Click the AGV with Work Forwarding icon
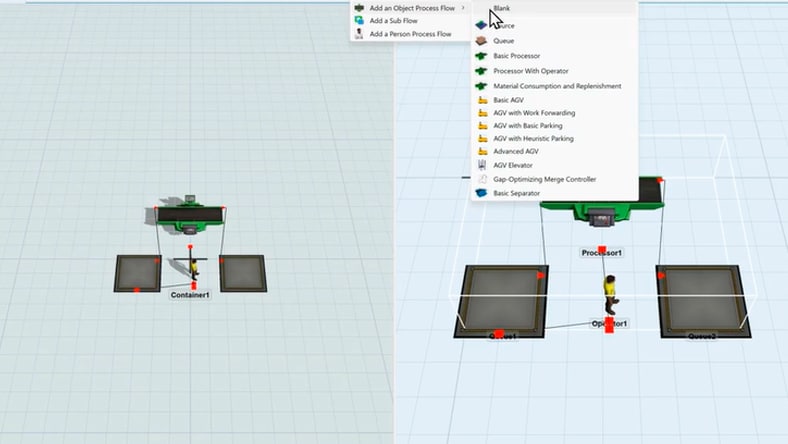The width and height of the screenshot is (788, 444). (x=482, y=113)
